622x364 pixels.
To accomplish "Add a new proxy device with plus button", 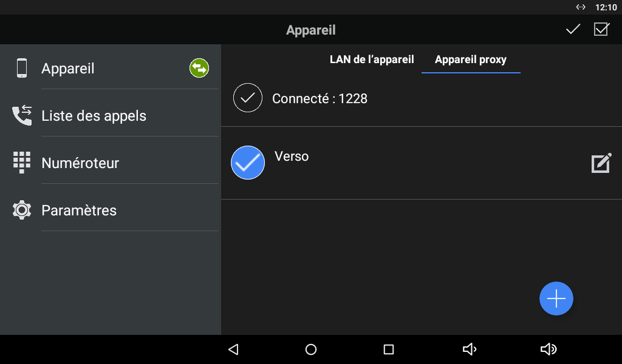I will (556, 298).
